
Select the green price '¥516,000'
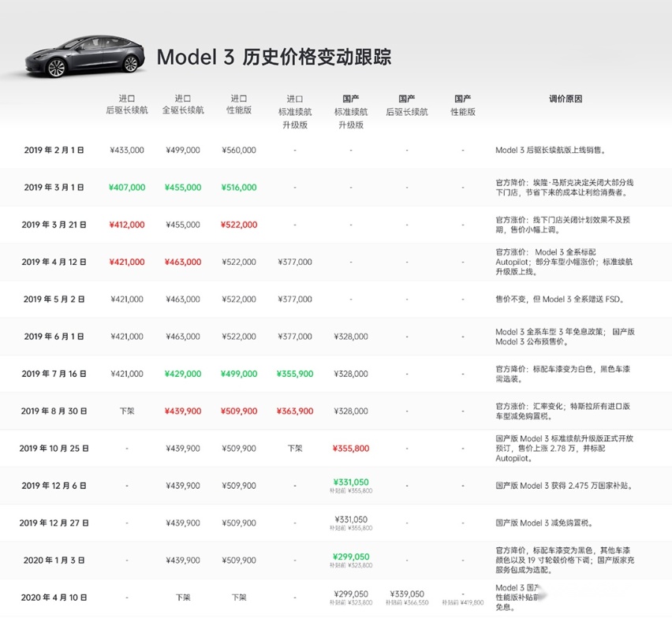(239, 188)
